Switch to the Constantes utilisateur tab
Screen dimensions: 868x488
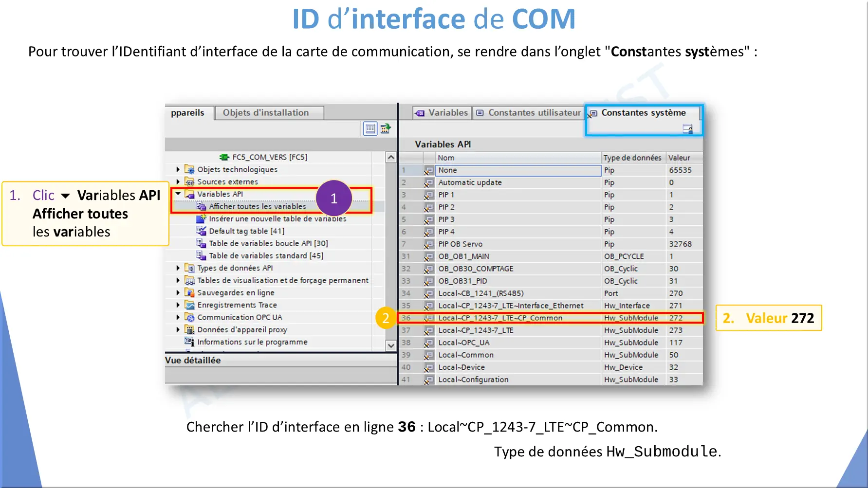coord(529,113)
